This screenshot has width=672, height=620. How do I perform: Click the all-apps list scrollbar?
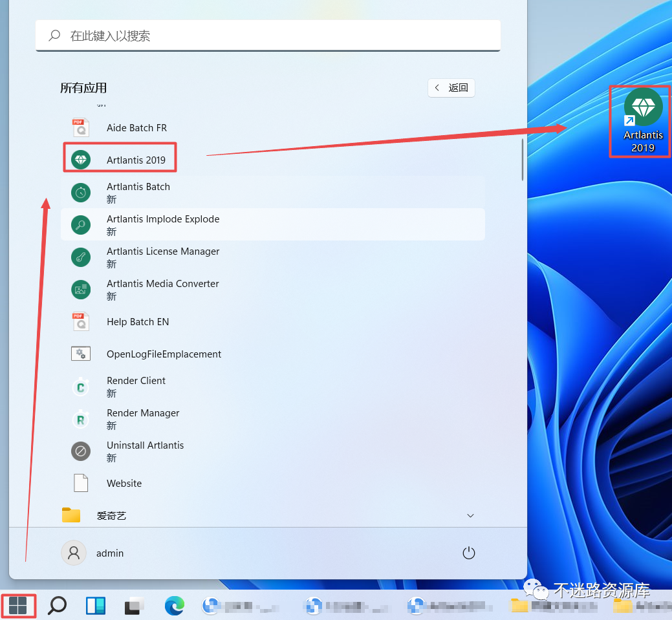[523, 160]
